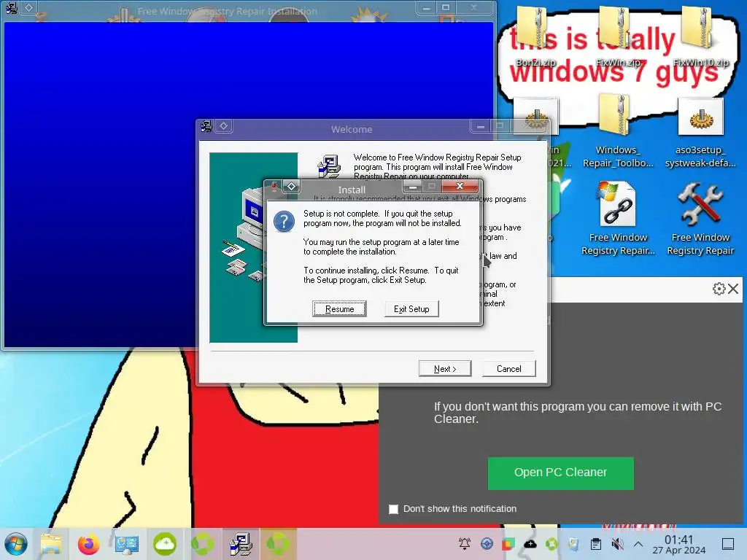Select the Bonzi.zip desktop file
Viewport: 747px width, 560px height.
pyautogui.click(x=536, y=36)
